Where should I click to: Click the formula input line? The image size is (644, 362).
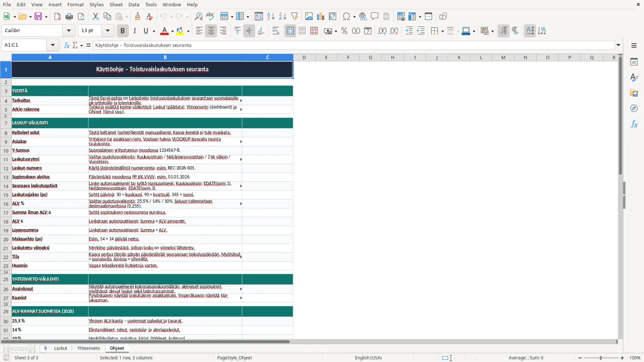(x=354, y=45)
